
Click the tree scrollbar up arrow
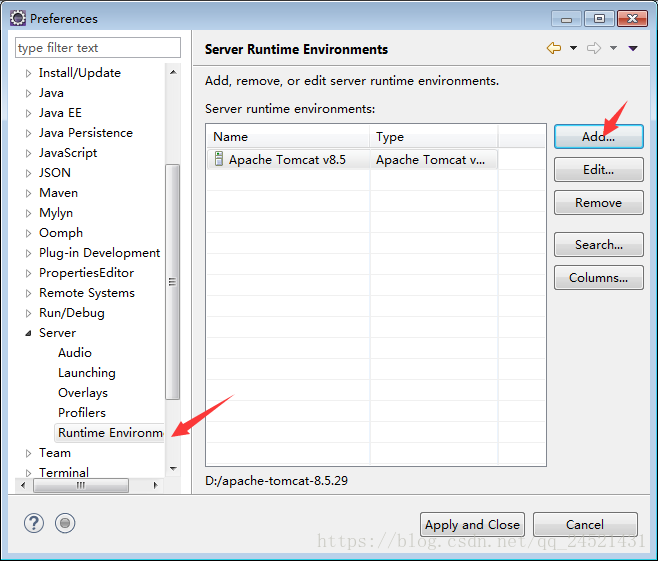173,72
